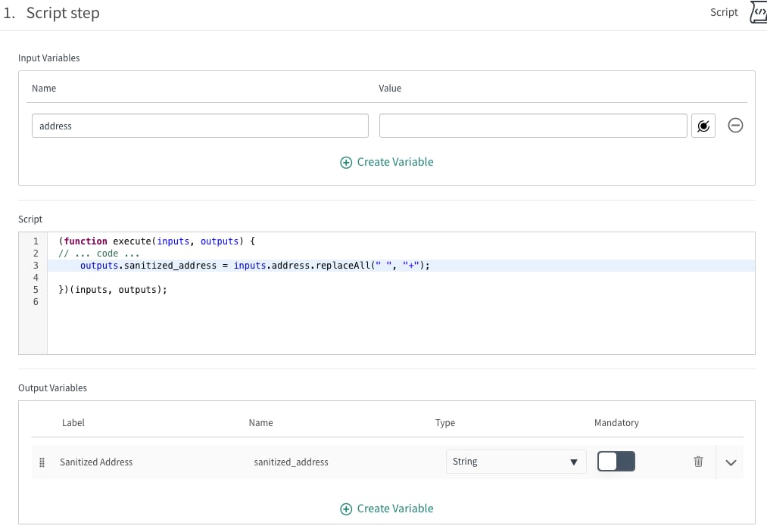Viewport: 767px width, 532px height.
Task: Grab the drag handle of Sanitized Address row
Action: (x=42, y=462)
